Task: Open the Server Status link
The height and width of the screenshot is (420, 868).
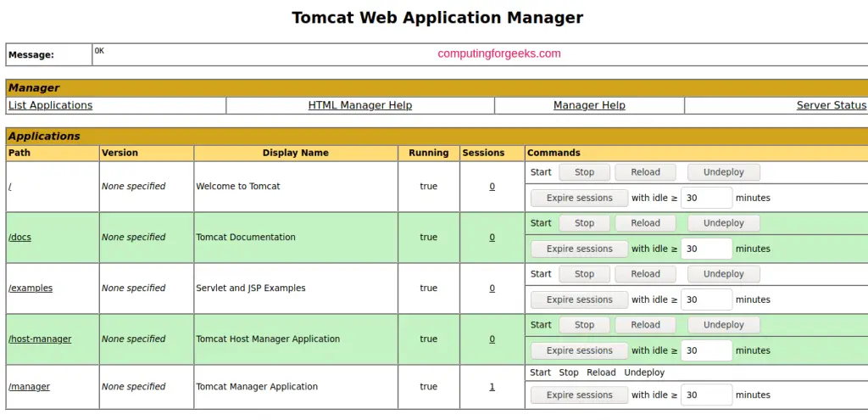Action: click(831, 105)
